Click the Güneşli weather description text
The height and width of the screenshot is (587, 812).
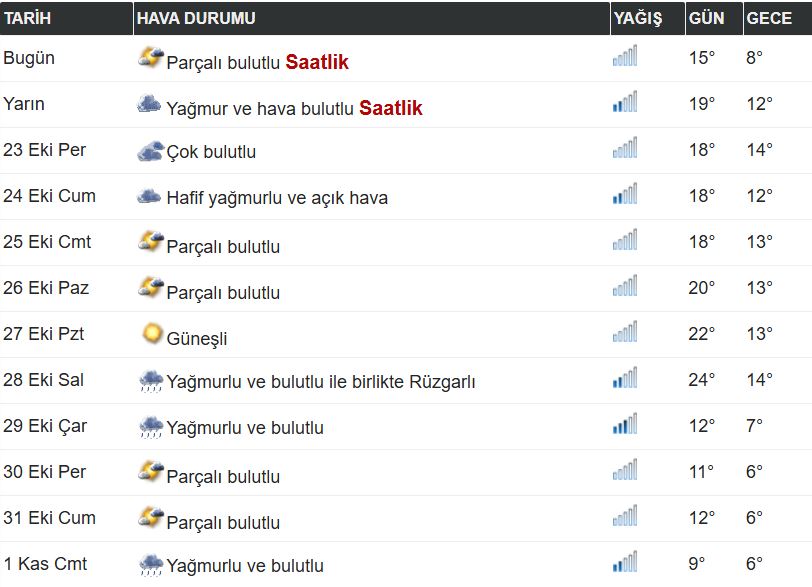point(197,339)
